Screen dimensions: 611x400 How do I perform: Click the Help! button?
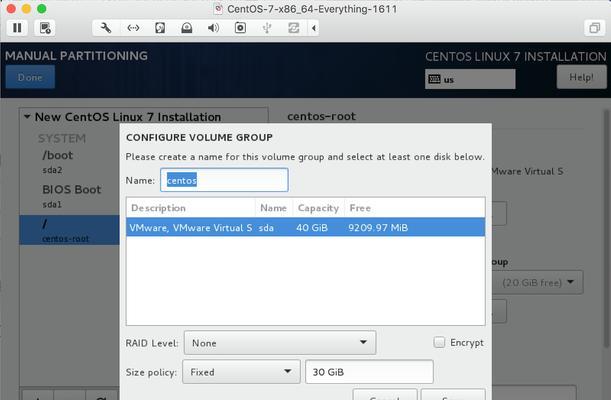tap(581, 77)
